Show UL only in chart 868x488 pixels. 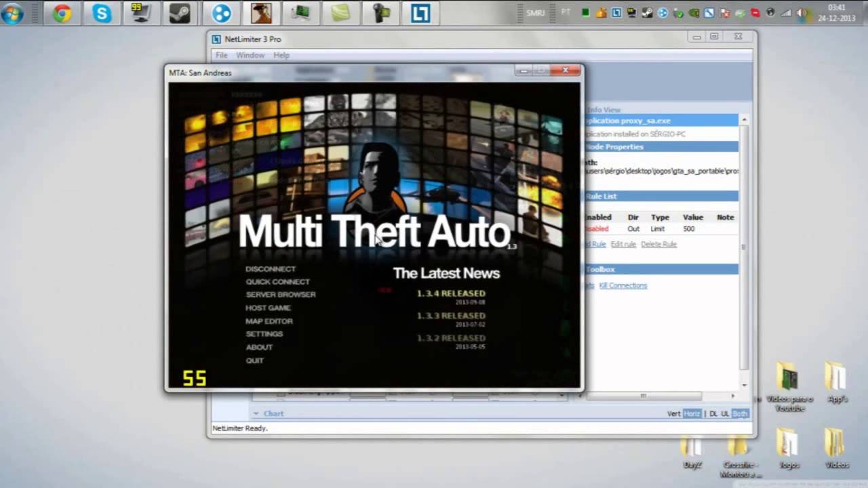725,413
